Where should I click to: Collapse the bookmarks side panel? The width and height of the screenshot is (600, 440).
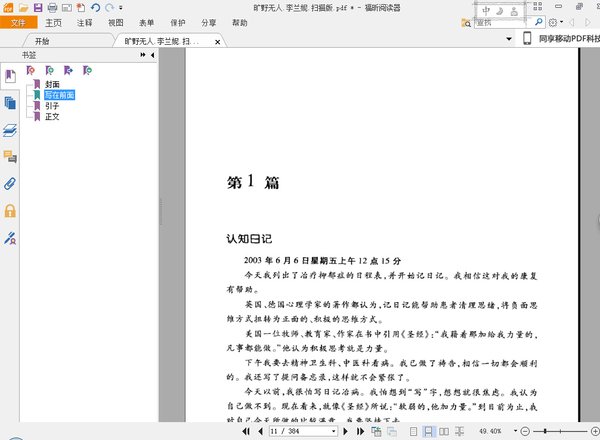click(x=150, y=56)
